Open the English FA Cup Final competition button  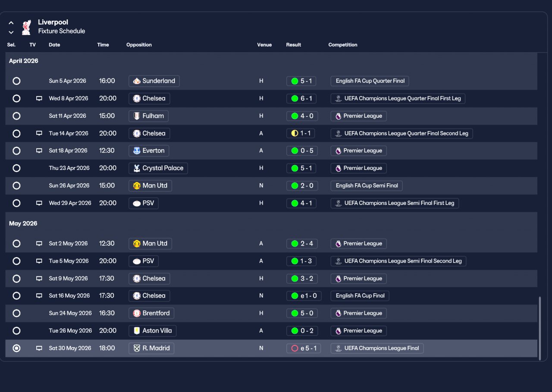click(x=360, y=296)
